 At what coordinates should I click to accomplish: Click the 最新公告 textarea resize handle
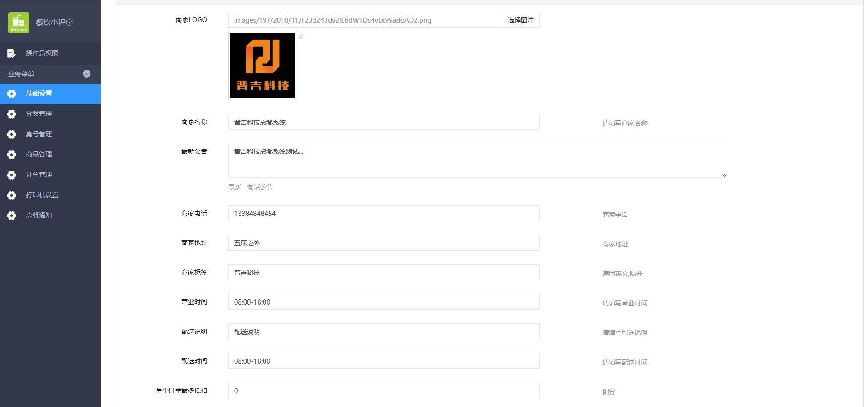724,175
